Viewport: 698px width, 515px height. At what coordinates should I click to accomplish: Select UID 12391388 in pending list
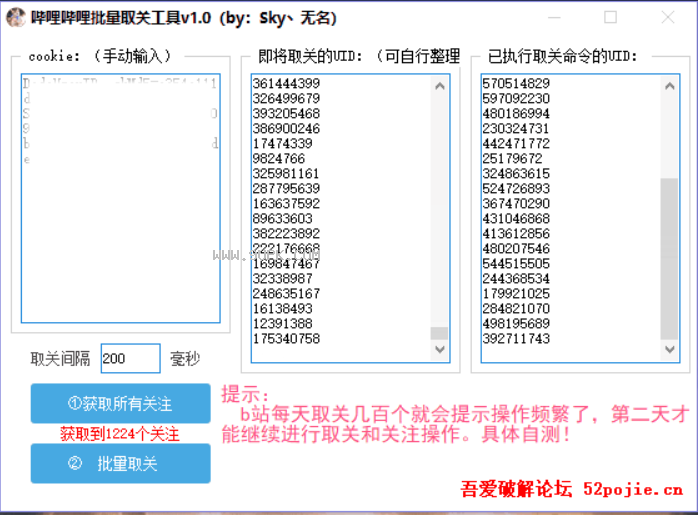click(x=283, y=324)
